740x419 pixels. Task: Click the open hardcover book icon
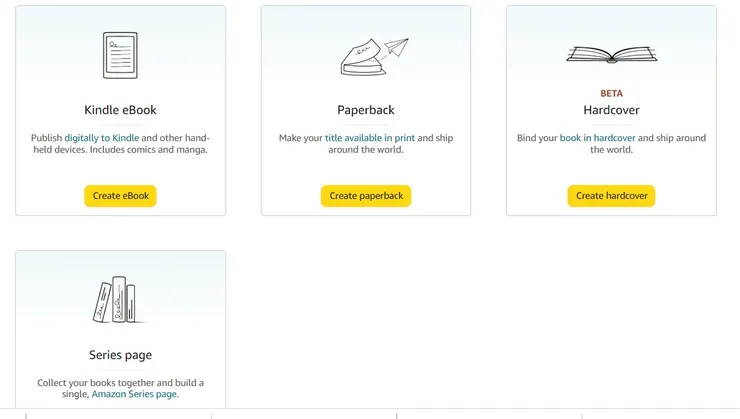[611, 54]
